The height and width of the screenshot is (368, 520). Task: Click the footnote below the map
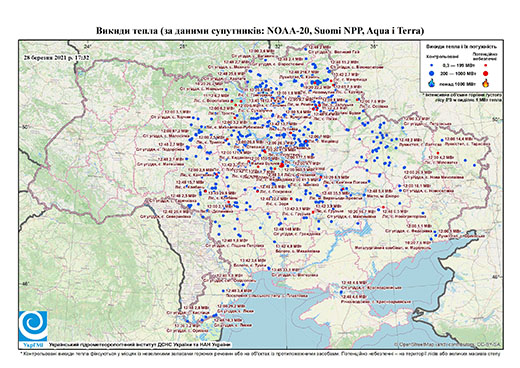260,353
